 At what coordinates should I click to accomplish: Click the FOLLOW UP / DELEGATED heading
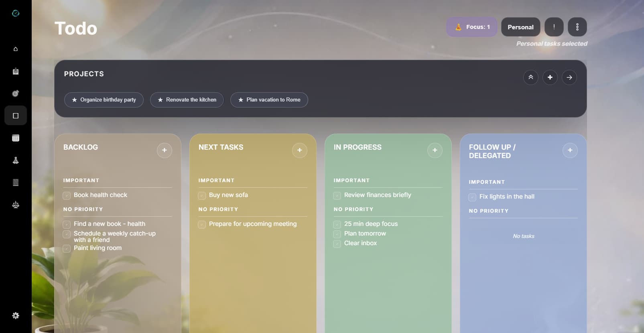pos(492,152)
